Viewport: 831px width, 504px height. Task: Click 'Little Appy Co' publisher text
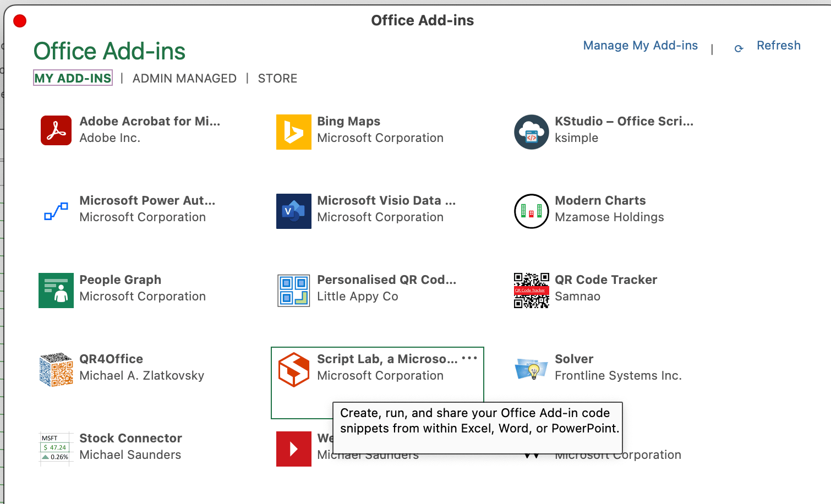pyautogui.click(x=357, y=296)
